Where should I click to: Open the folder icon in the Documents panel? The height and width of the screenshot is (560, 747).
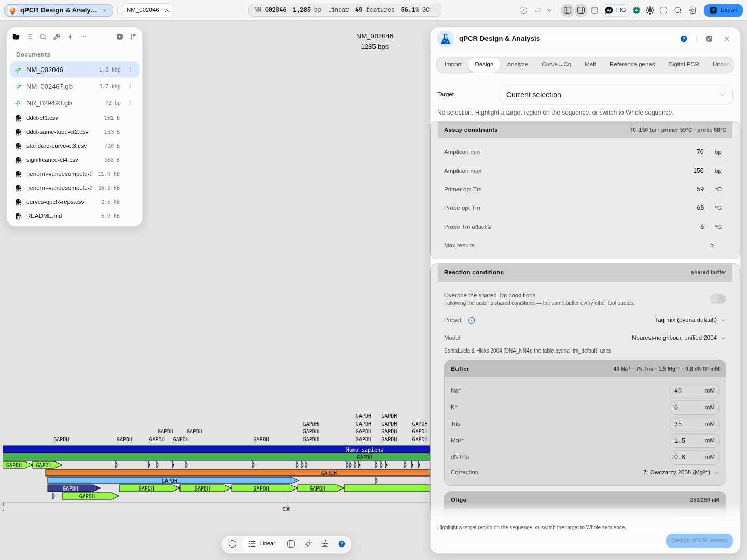click(x=16, y=37)
